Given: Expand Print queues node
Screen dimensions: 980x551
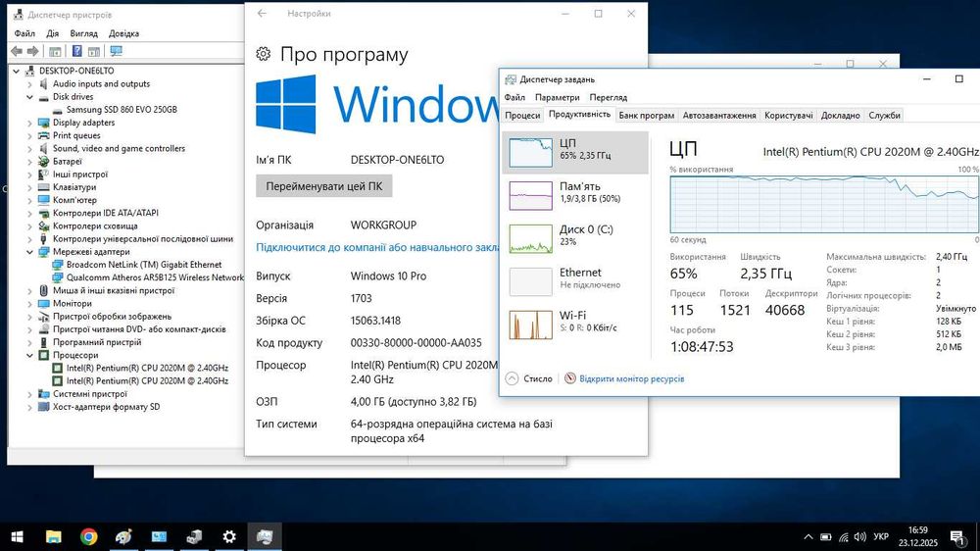Looking at the screenshot, I should tap(29, 135).
